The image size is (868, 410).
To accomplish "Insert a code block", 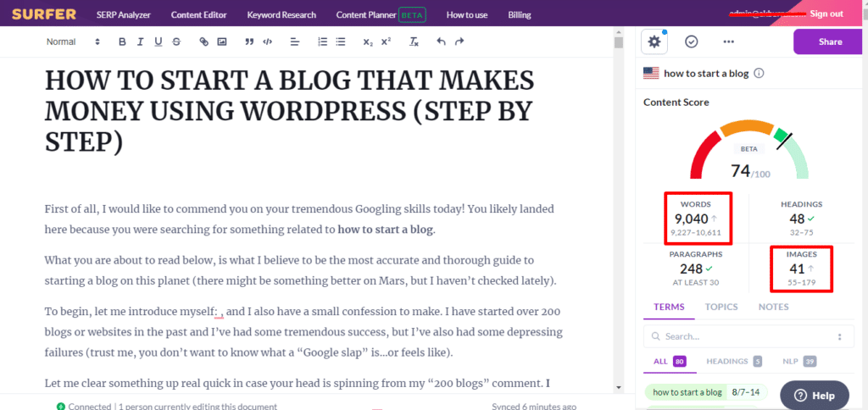I will click(x=267, y=42).
